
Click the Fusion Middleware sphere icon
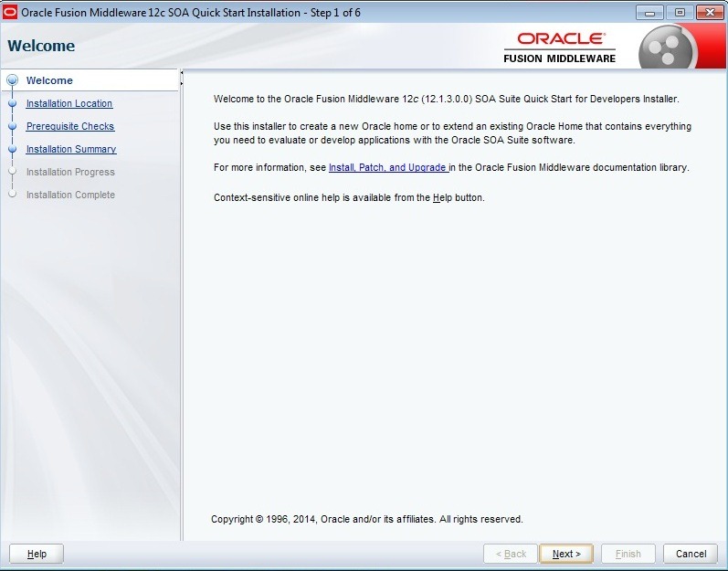668,47
